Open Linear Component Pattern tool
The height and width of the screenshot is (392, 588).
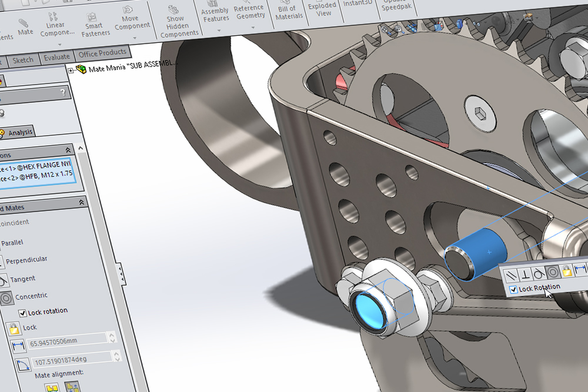(x=56, y=24)
